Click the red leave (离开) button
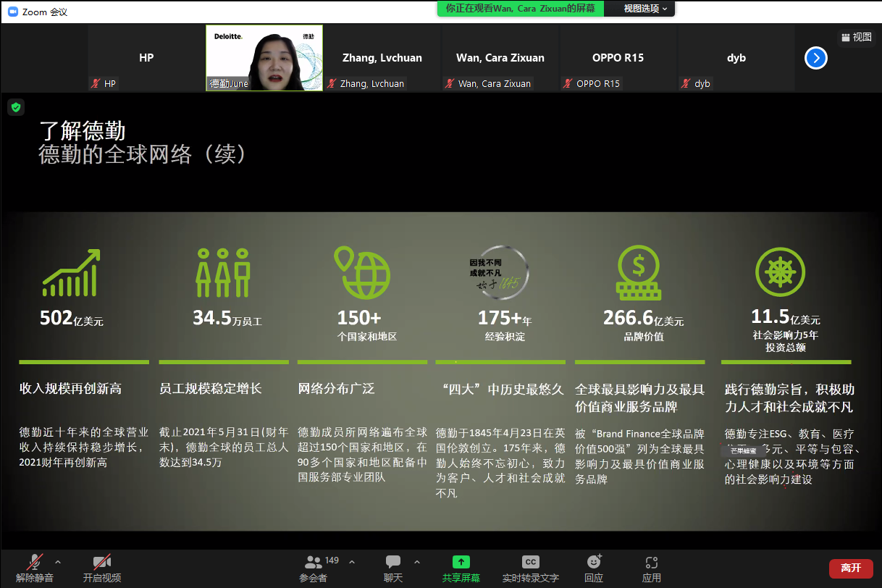Viewport: 882px width, 588px height. 850,568
